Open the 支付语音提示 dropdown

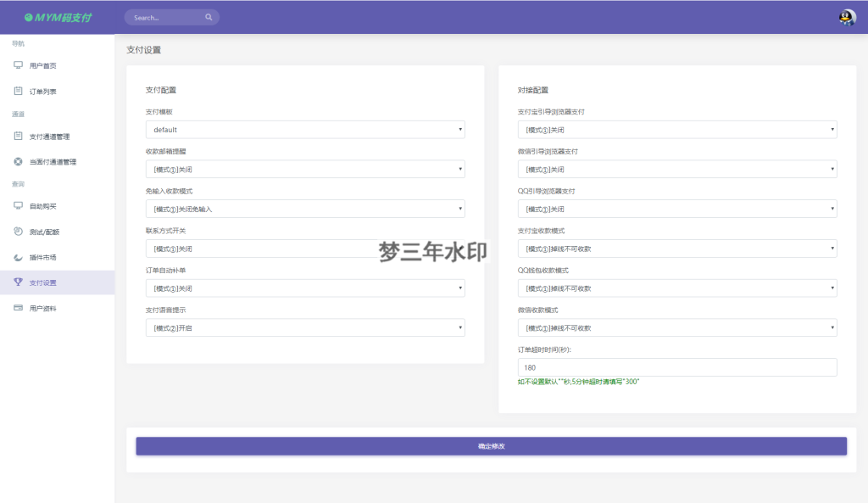point(305,328)
